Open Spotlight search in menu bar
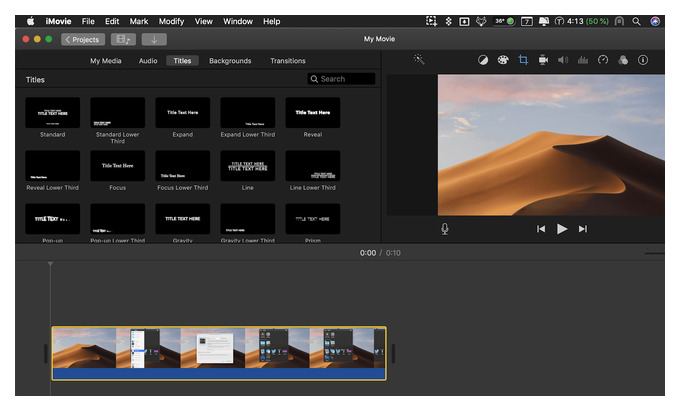680x411 pixels. pyautogui.click(x=636, y=21)
